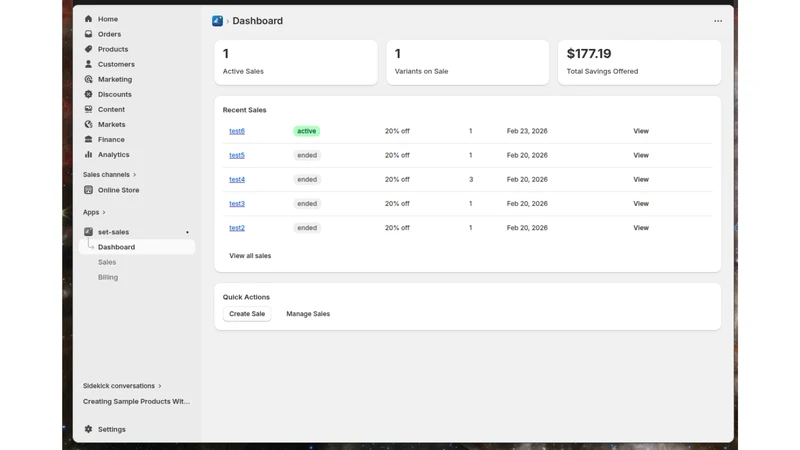Click the Analytics bar chart icon
Screen dimensions: 800x450
[x=88, y=155]
